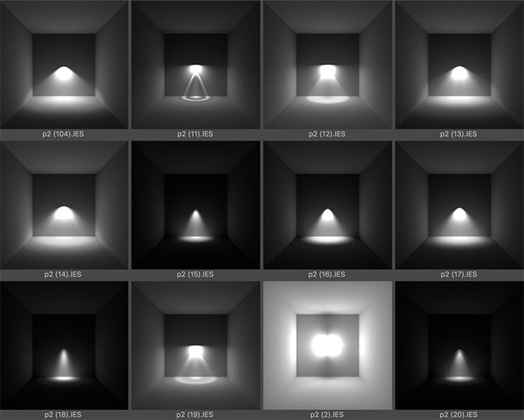
Task: Click the file name p2 (13).IES
Action: pyautogui.click(x=458, y=134)
